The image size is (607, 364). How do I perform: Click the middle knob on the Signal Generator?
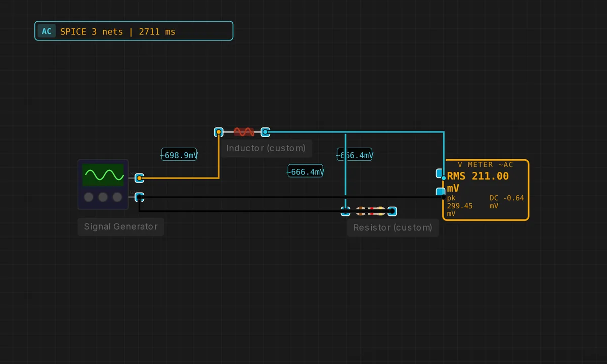103,197
